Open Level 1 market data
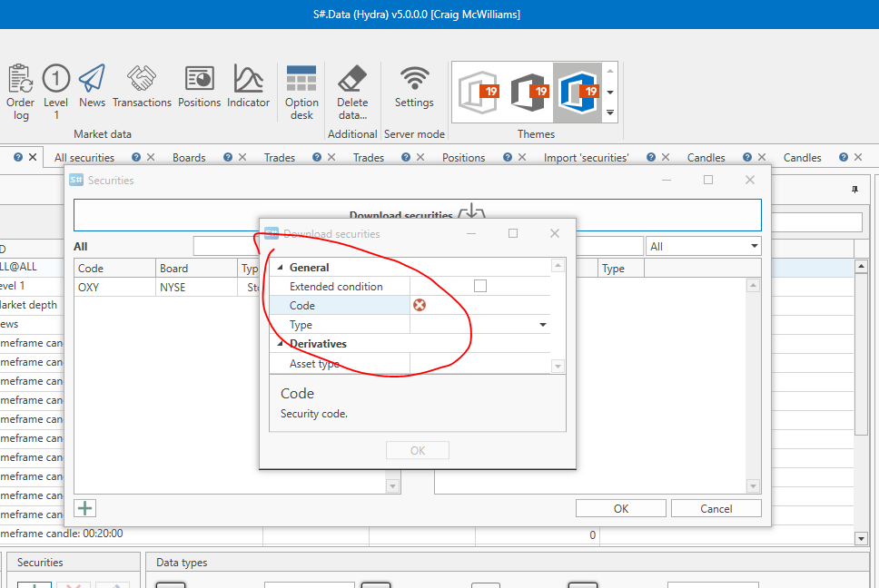The width and height of the screenshot is (879, 588). point(56,93)
